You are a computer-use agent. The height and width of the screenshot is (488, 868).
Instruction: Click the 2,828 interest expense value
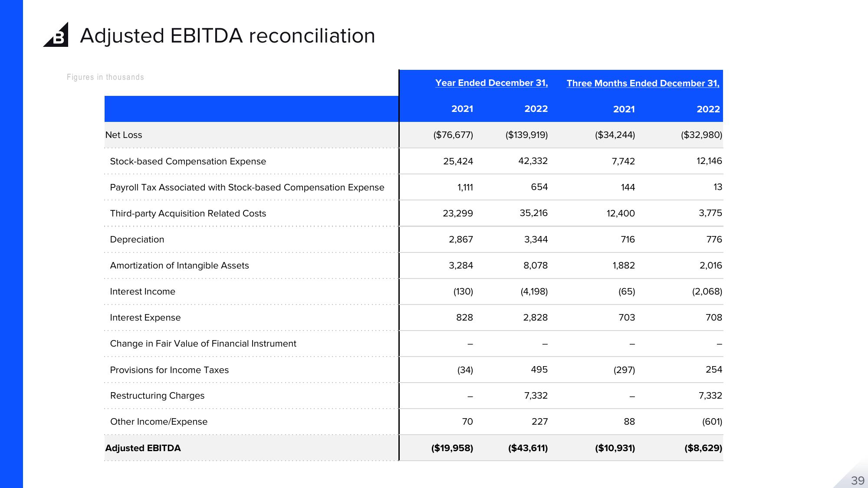(x=536, y=318)
